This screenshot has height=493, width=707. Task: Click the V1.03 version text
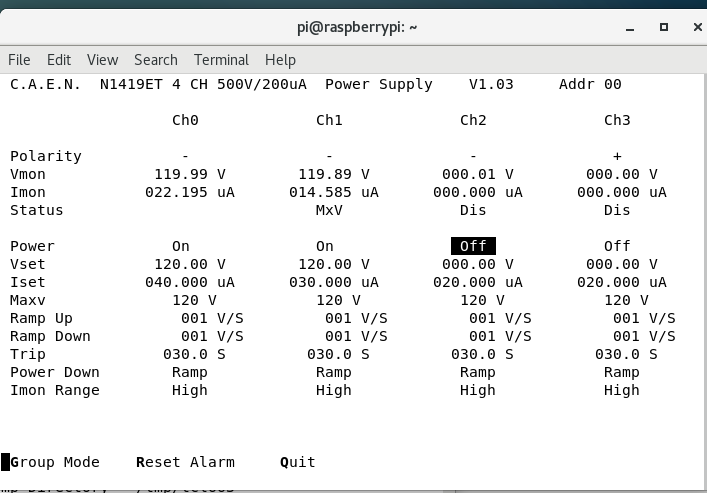[491, 84]
